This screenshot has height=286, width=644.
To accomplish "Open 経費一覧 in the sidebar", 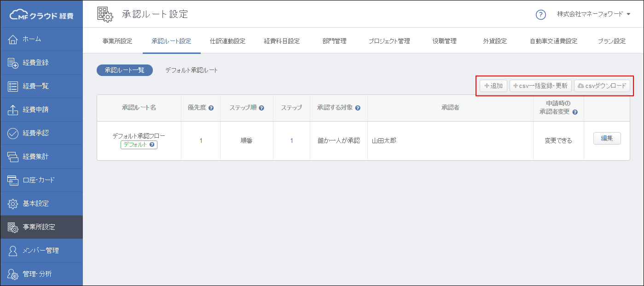I will tap(41, 86).
